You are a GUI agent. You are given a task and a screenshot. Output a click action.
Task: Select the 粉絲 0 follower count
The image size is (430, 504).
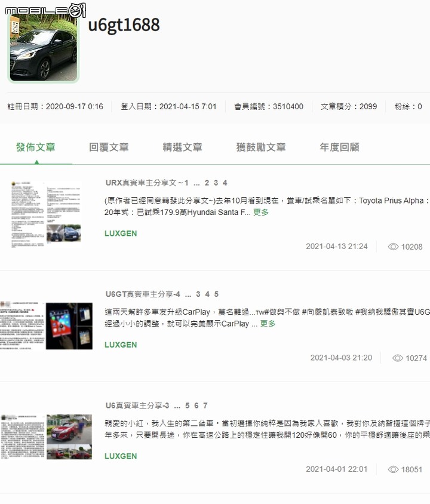[408, 106]
